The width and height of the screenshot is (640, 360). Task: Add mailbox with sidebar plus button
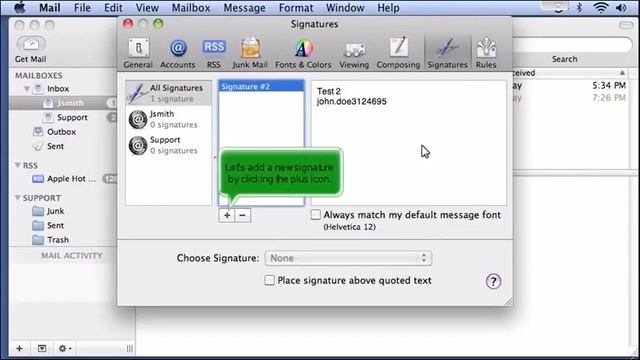tap(19, 349)
